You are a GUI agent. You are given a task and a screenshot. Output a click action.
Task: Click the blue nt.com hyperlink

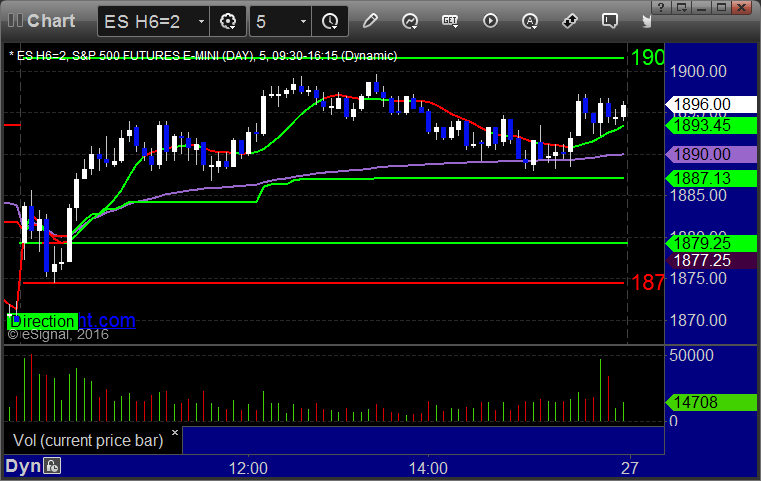pyautogui.click(x=107, y=320)
